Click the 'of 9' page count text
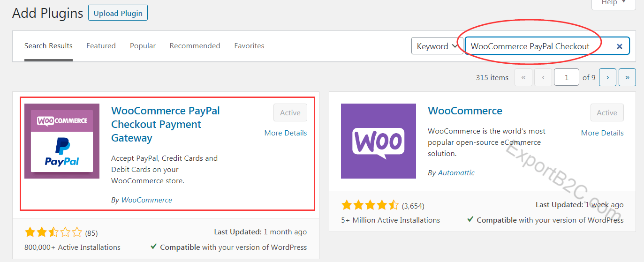The height and width of the screenshot is (262, 644). pos(589,77)
